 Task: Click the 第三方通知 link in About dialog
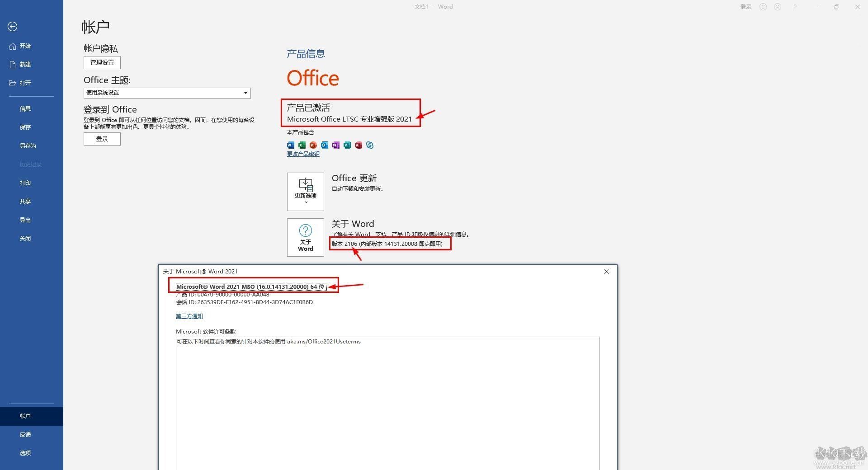pyautogui.click(x=189, y=316)
